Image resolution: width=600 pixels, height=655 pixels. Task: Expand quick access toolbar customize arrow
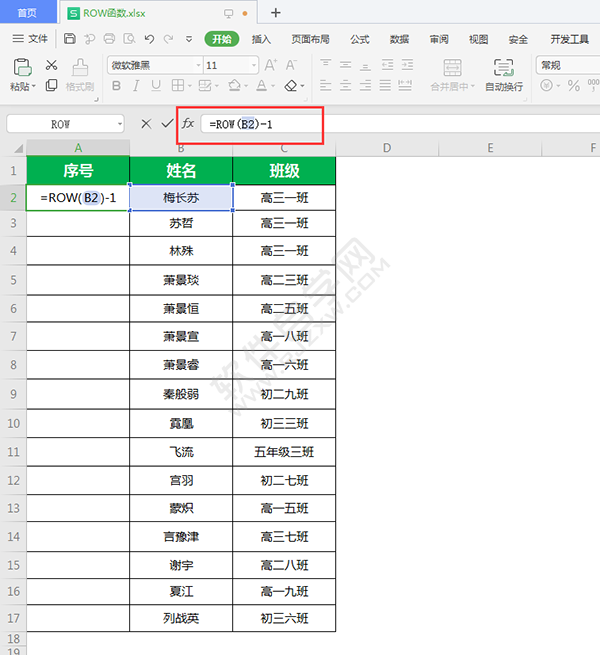(189, 39)
